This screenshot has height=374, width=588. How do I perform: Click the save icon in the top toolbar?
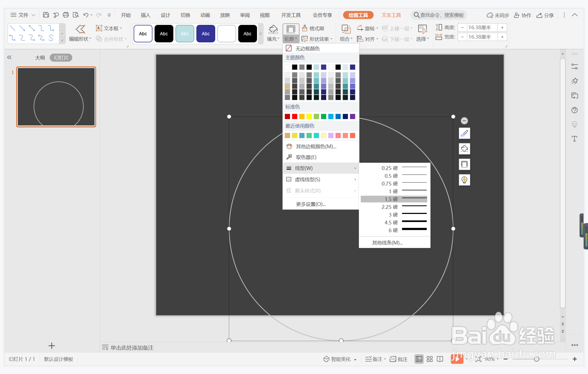click(46, 15)
